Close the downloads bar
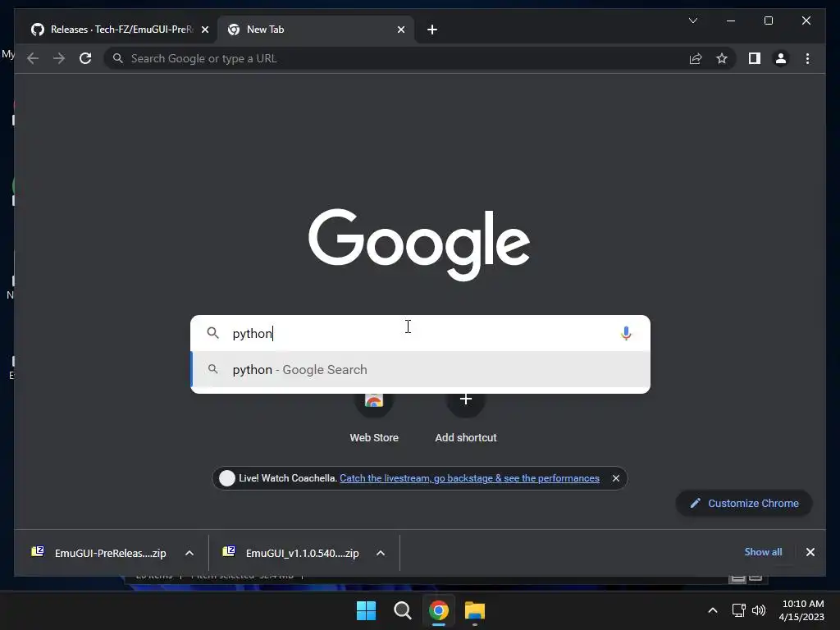The image size is (840, 630). 810,552
